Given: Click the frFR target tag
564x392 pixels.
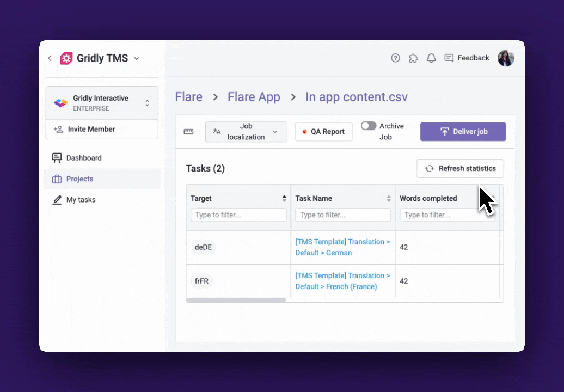Looking at the screenshot, I should 201,281.
